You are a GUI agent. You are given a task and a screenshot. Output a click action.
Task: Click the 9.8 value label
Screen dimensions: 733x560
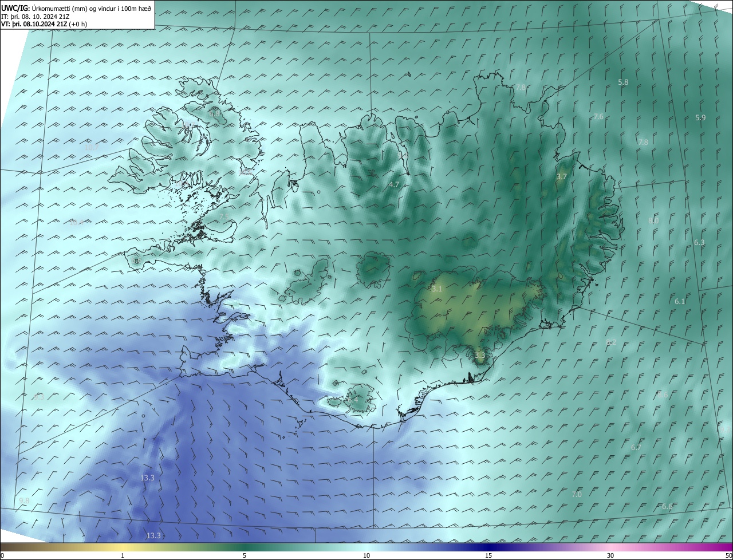tap(24, 500)
